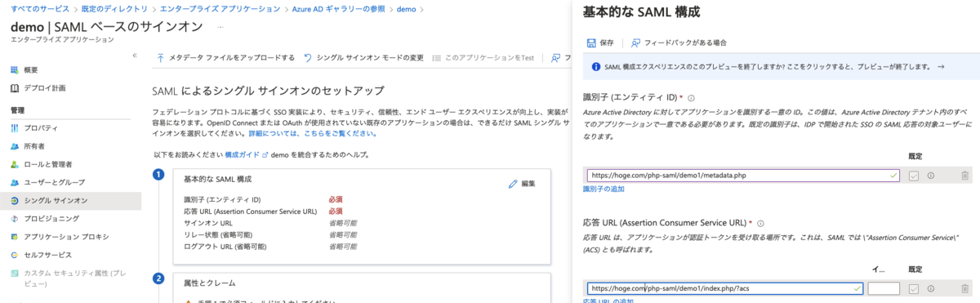The height and width of the screenshot is (303, 980).
Task: Click the セルフサービス sidebar icon
Action: coord(15,255)
